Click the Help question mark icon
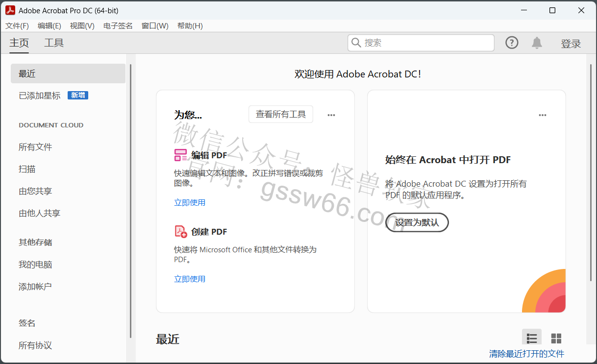 coord(512,43)
